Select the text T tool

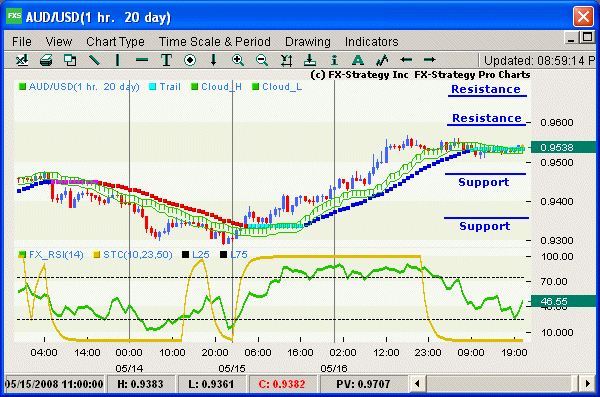166,60
